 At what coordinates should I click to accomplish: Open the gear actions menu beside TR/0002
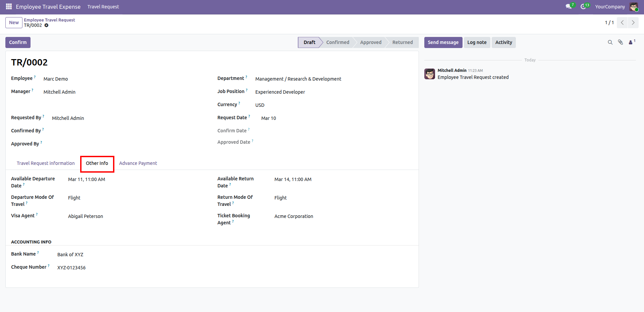(46, 26)
